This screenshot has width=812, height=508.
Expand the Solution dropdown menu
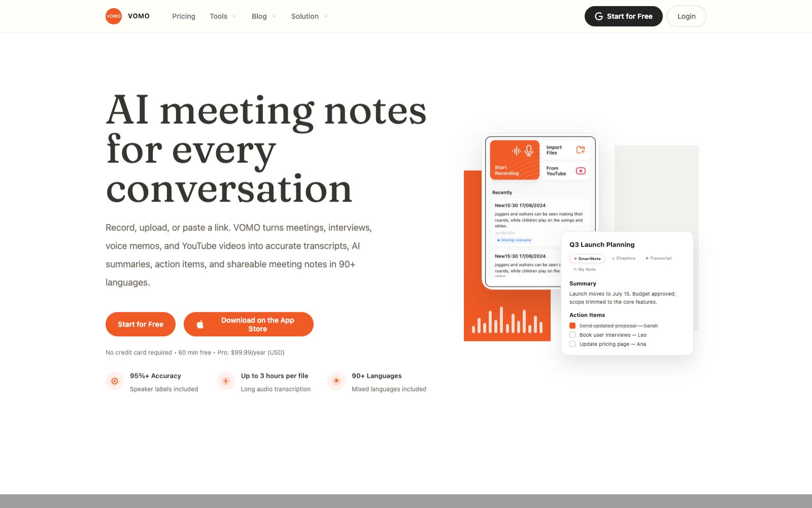point(310,16)
